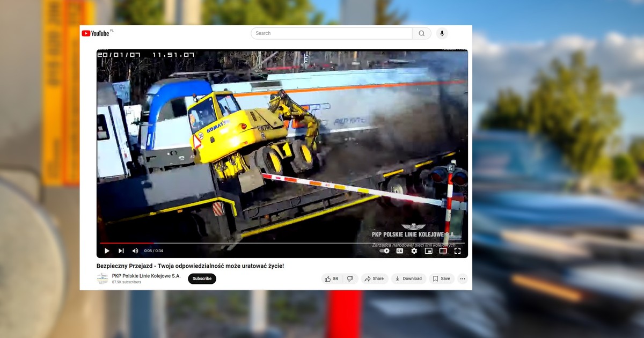The width and height of the screenshot is (644, 338).
Task: Open PKP Polskie Linie Kolejowe S.A. channel link
Action: pos(147,276)
